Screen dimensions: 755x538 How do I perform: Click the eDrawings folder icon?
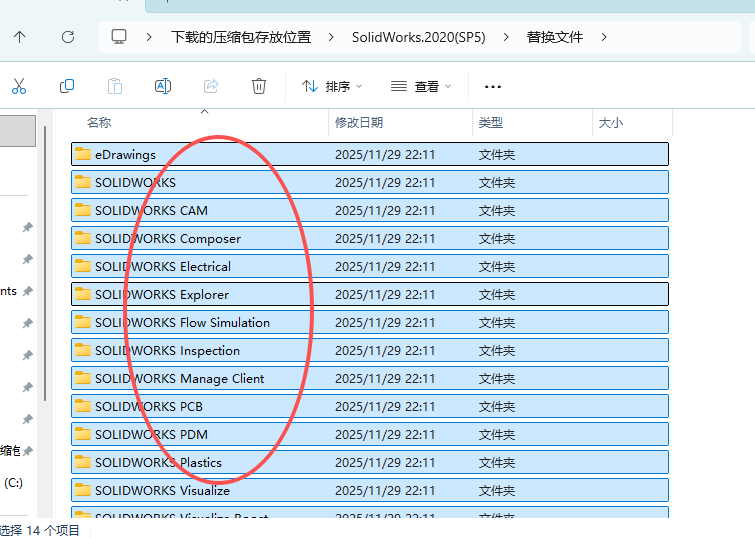click(x=83, y=154)
